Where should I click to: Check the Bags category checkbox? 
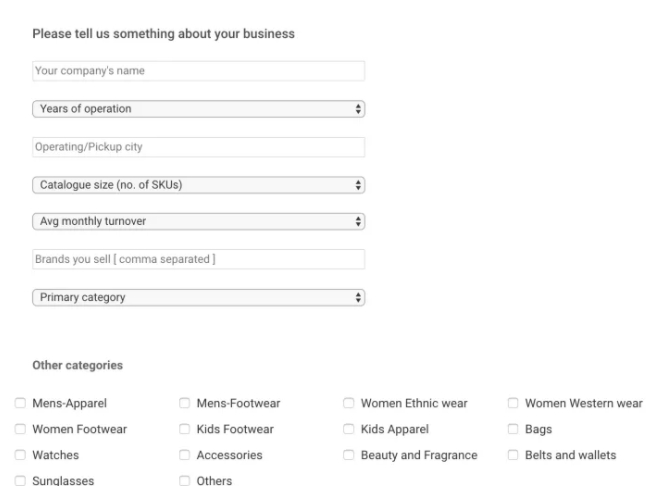513,430
